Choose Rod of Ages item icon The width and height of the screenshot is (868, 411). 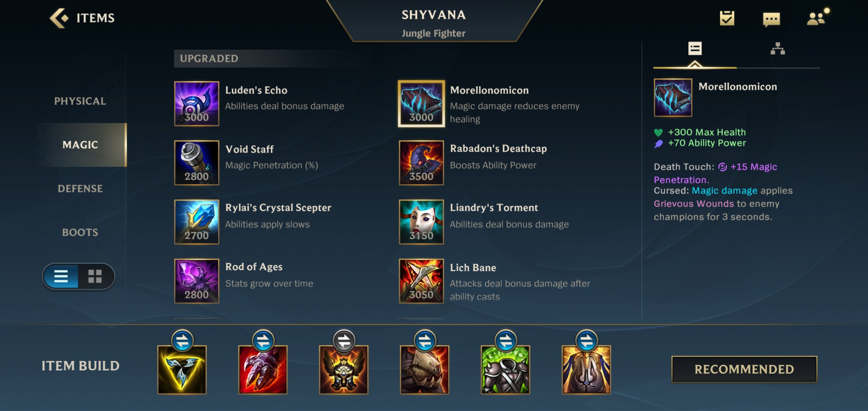(196, 281)
